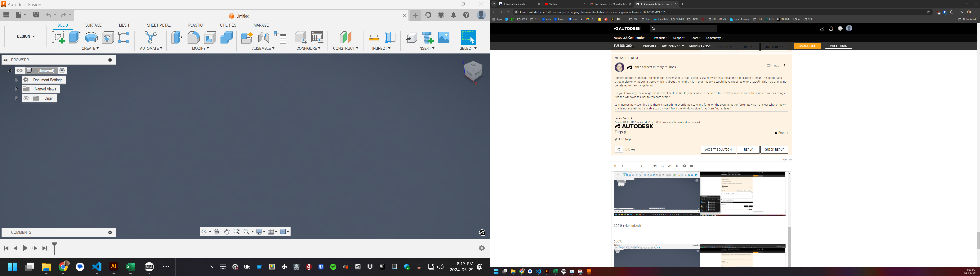Switch to the Utilities tab
The height and width of the screenshot is (276, 980).
tap(228, 25)
